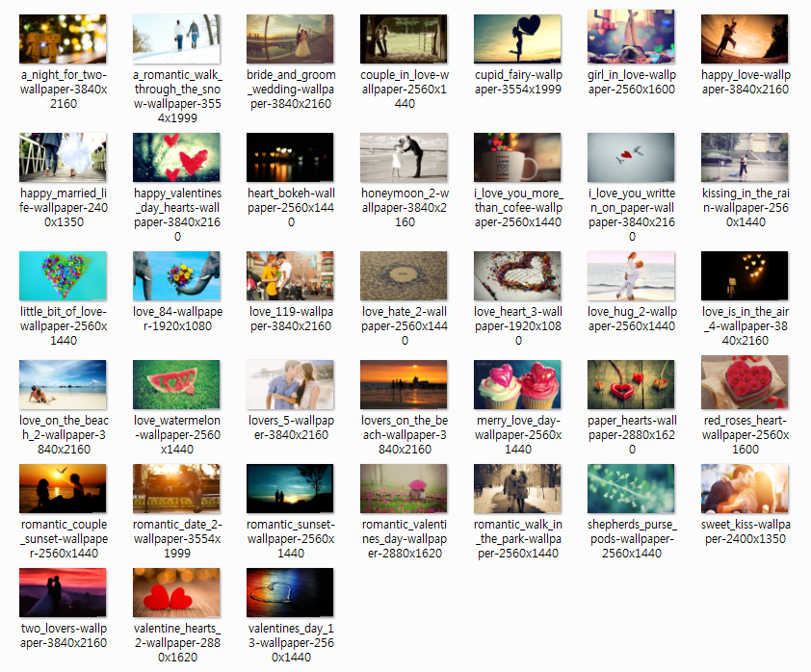811x672 pixels.
Task: Click the filename 'romantic_date_2-wallpaper-3554x1999'
Action: [177, 538]
